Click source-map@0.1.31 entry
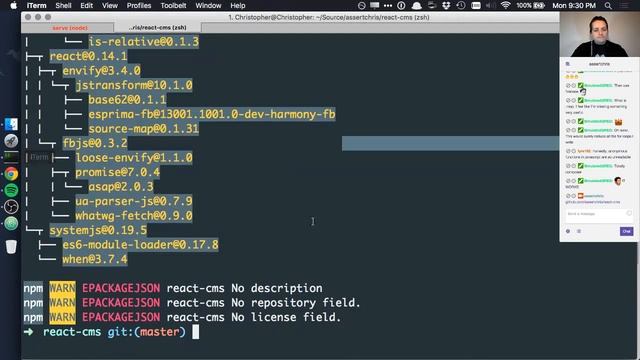640x360 pixels. click(x=144, y=129)
